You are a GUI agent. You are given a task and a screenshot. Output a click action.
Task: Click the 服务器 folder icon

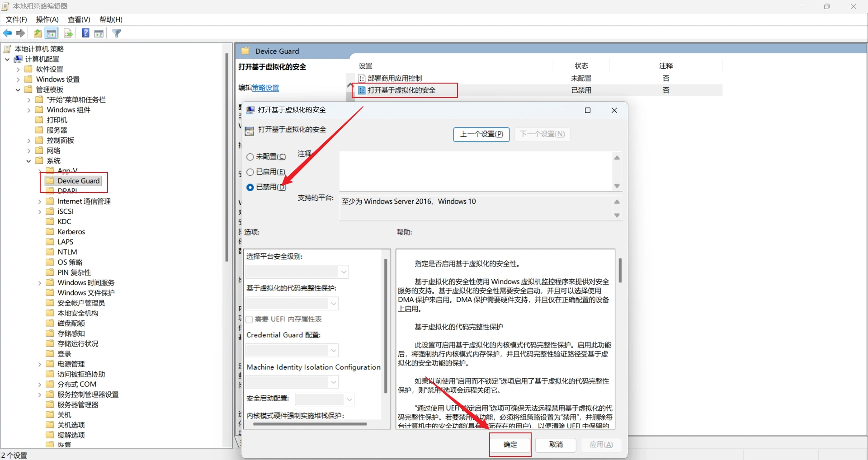click(39, 130)
